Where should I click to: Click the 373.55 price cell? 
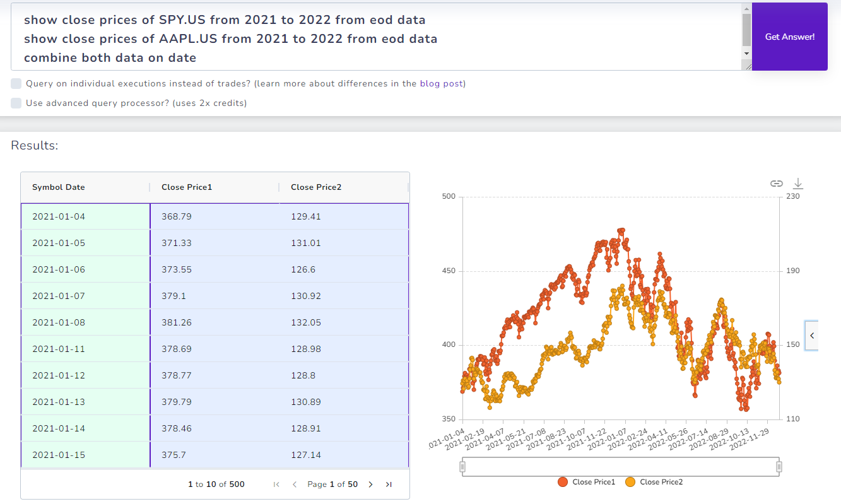point(215,269)
